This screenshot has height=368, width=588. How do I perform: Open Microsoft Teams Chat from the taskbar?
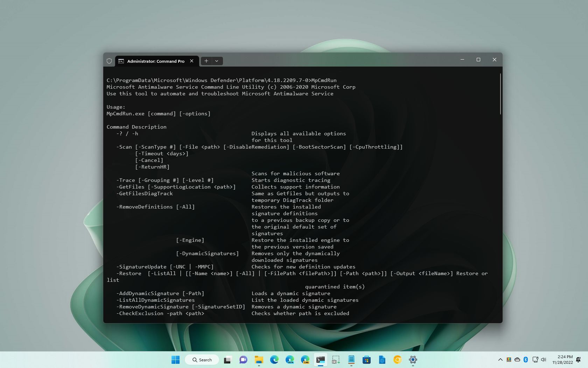pos(243,360)
